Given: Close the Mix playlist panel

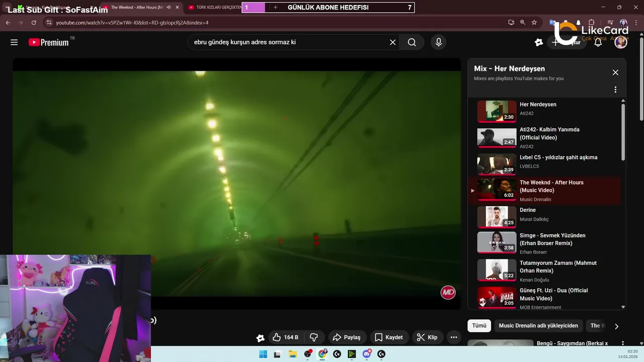Looking at the screenshot, I should [x=615, y=72].
